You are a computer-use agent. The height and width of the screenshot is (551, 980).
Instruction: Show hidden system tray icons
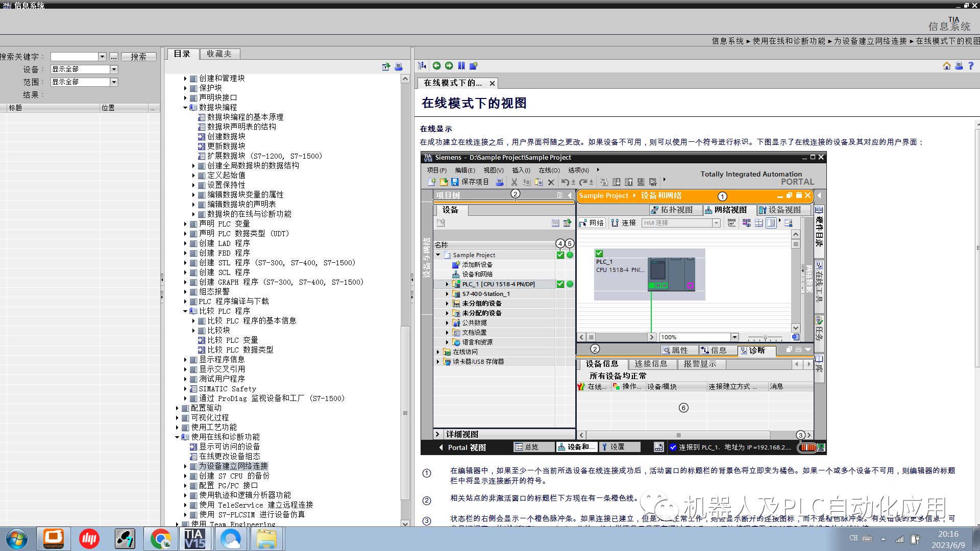[x=883, y=539]
